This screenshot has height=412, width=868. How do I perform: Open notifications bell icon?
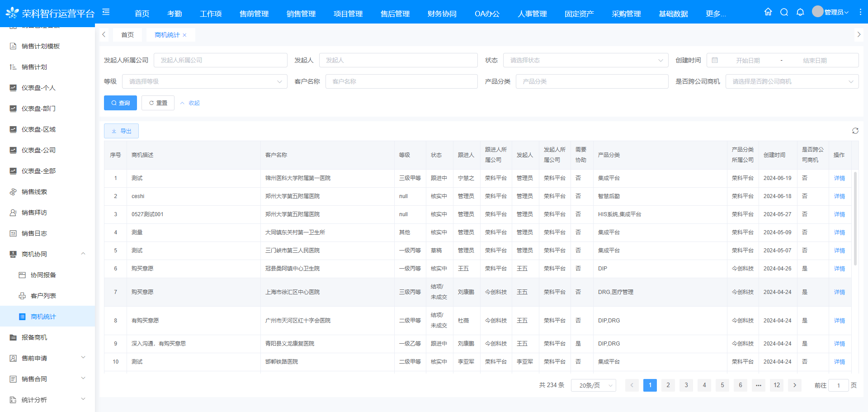pos(800,12)
